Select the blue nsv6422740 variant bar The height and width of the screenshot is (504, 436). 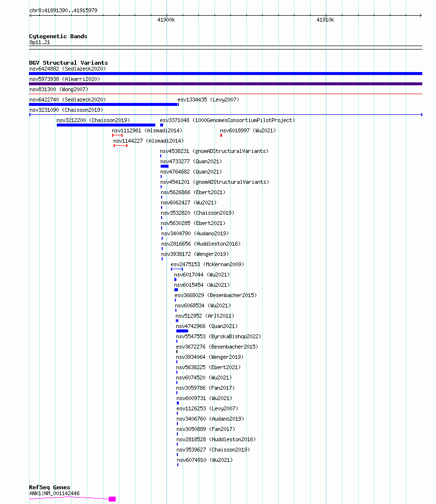point(103,104)
